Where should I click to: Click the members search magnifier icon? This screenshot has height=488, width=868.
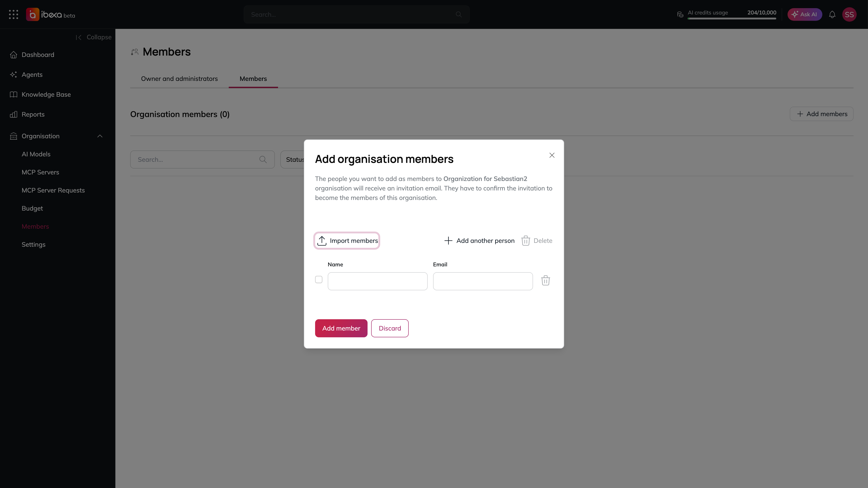(263, 160)
